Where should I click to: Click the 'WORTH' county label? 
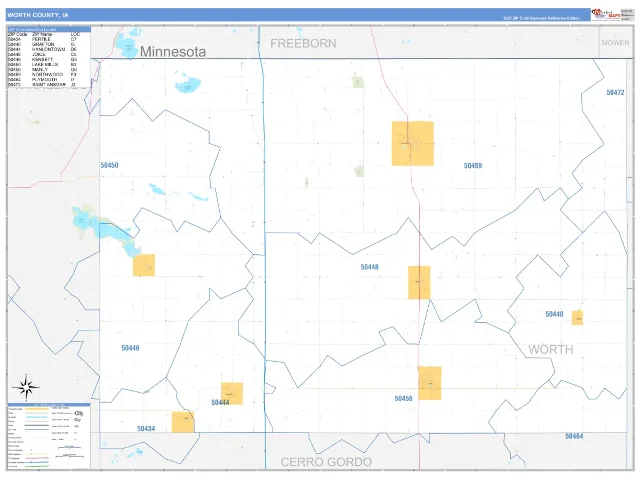(x=551, y=349)
